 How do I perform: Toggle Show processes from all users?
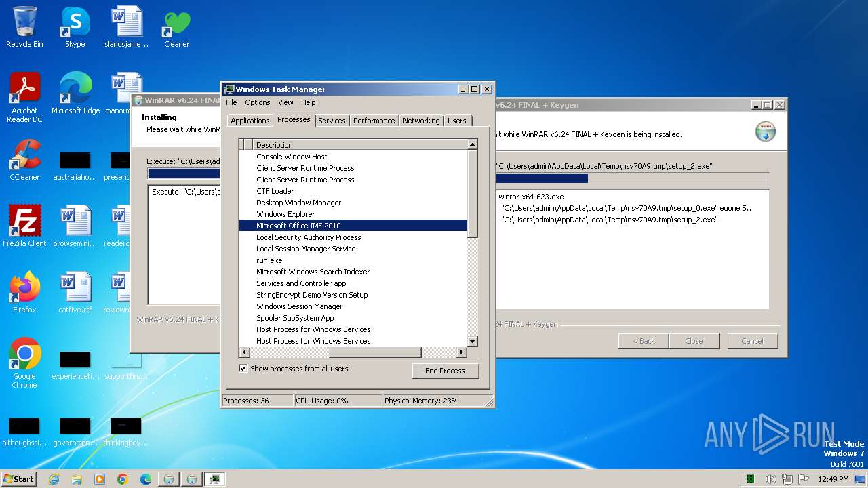pyautogui.click(x=243, y=369)
